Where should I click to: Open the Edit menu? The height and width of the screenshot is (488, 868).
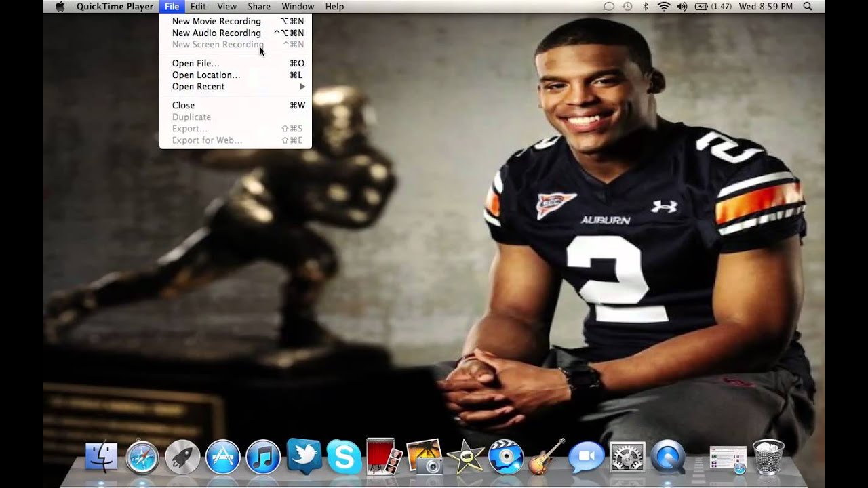198,6
